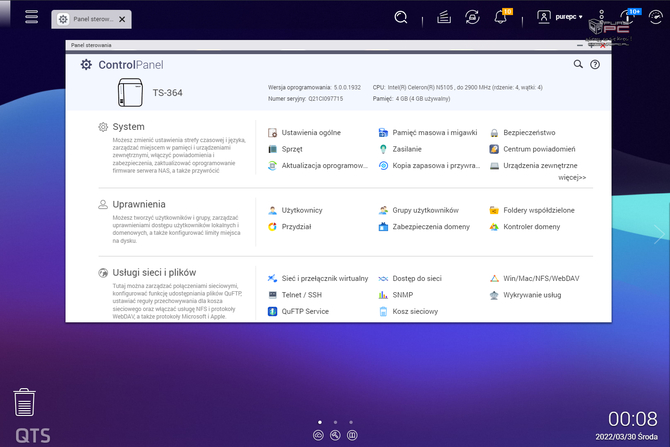
Task: Open SNMP settings
Action: pyautogui.click(x=396, y=295)
